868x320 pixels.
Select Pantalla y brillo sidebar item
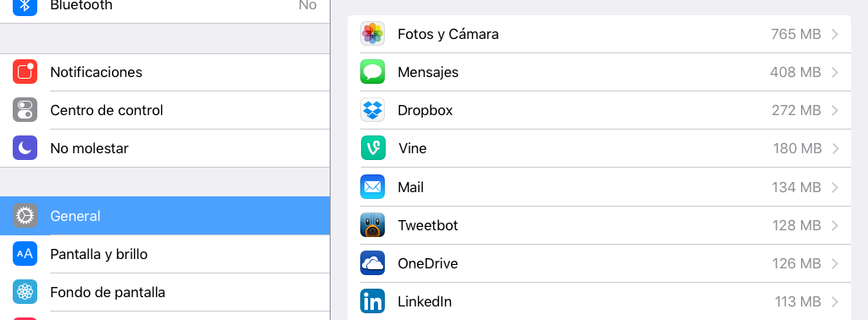point(165,254)
